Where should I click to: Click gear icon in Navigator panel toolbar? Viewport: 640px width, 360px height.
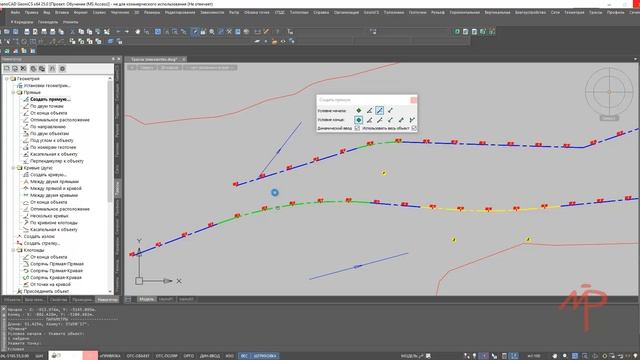click(62, 69)
